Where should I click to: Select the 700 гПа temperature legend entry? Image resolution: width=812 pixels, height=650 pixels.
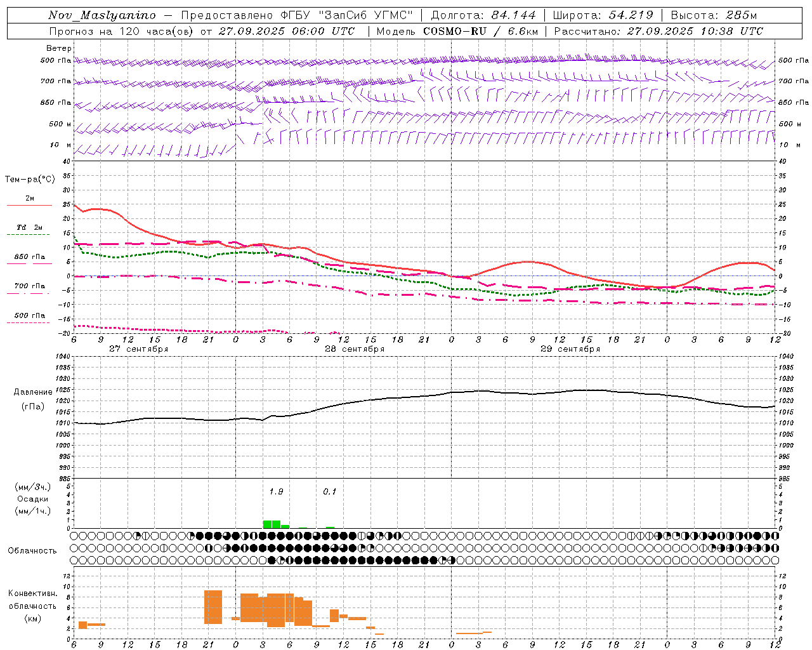click(29, 286)
